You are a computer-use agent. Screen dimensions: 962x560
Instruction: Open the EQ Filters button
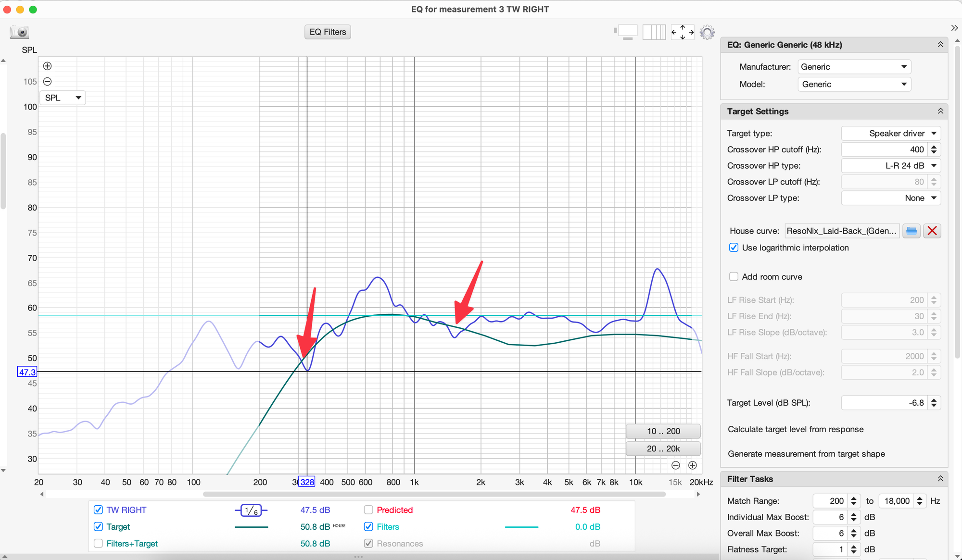coord(328,32)
